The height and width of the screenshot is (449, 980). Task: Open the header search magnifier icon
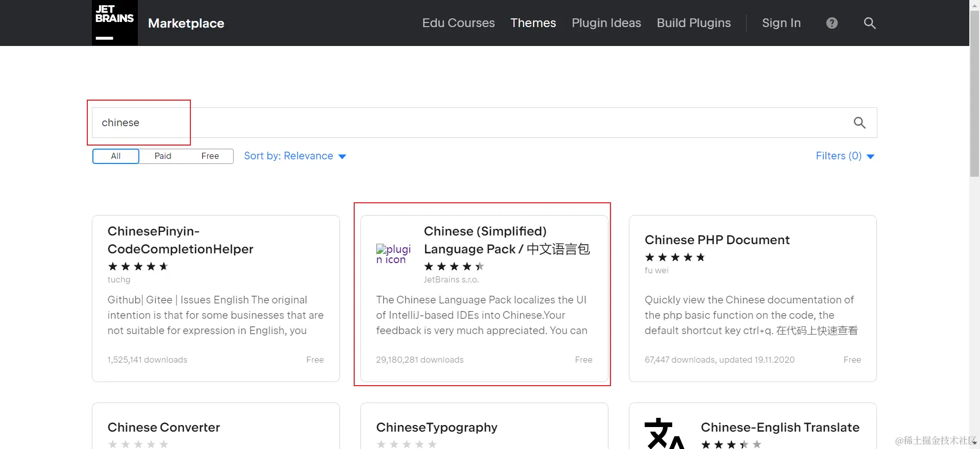pos(870,23)
